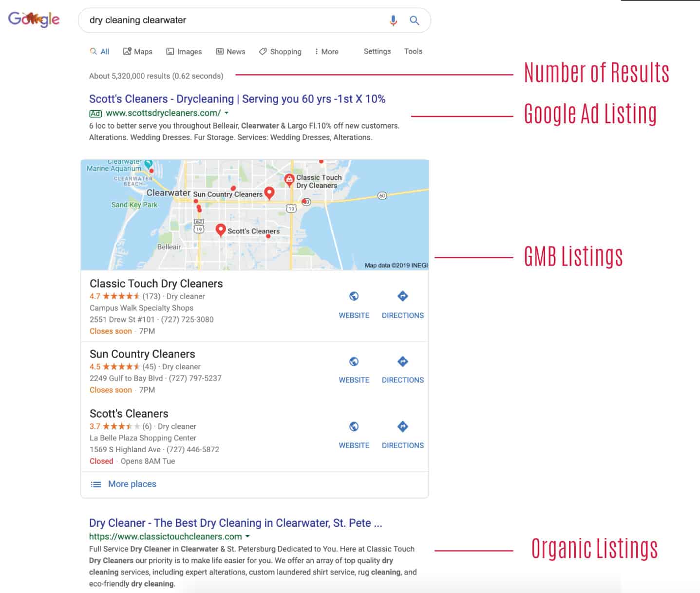Switch to the All results tab
Image resolution: width=700 pixels, height=593 pixels.
point(100,51)
